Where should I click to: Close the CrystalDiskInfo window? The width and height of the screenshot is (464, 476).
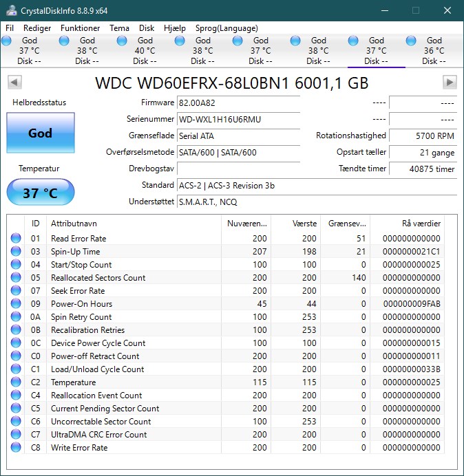pyautogui.click(x=447, y=10)
